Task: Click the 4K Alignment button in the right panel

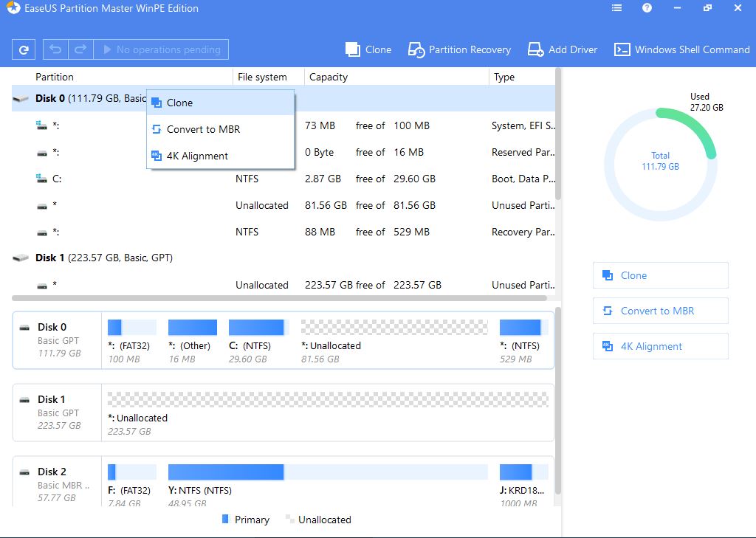Action: pos(660,346)
